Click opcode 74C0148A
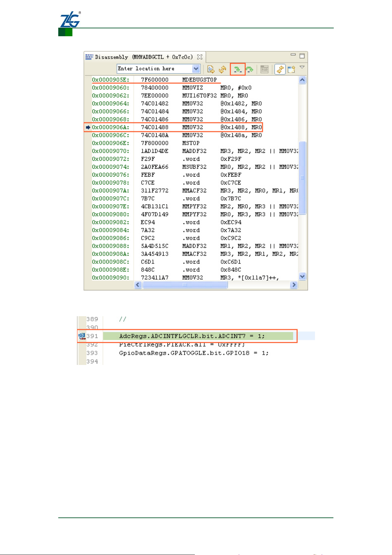 coord(155,135)
